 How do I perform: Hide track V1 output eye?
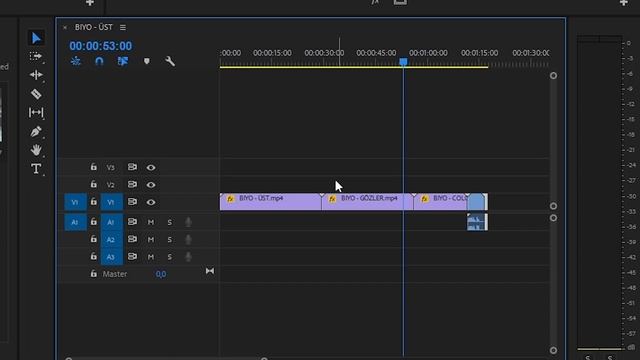point(151,202)
